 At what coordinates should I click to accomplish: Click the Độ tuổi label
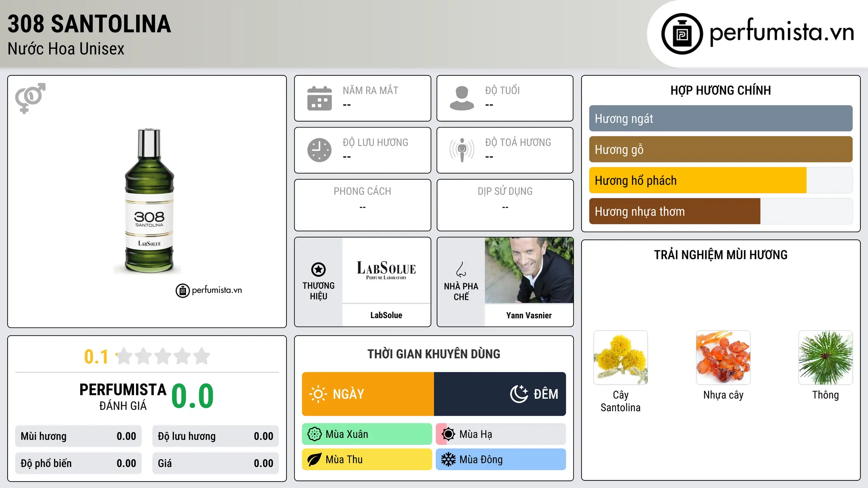tap(502, 91)
